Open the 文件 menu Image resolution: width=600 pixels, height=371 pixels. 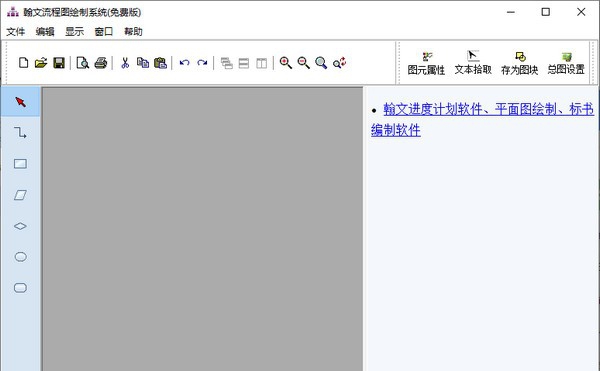(16, 31)
